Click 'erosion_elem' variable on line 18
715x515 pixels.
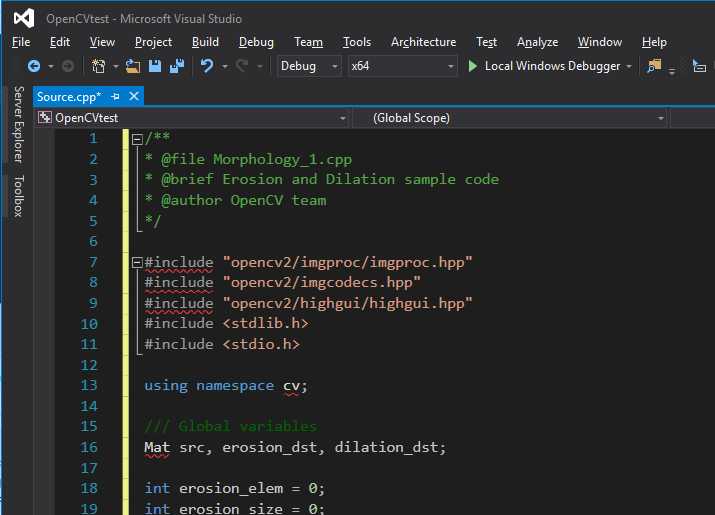(x=231, y=489)
